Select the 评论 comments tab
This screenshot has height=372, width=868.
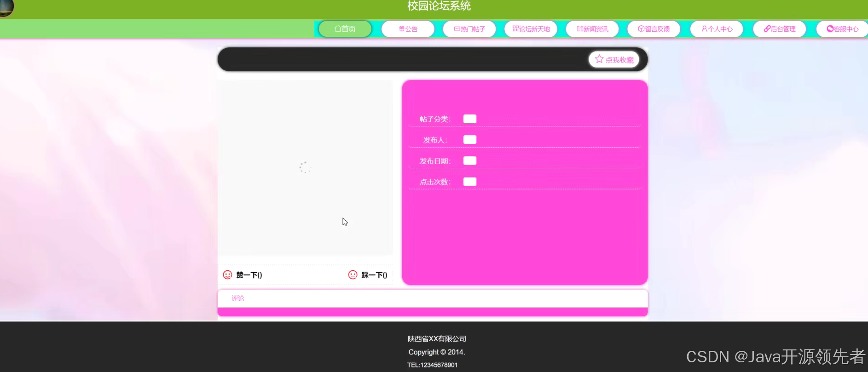(238, 298)
